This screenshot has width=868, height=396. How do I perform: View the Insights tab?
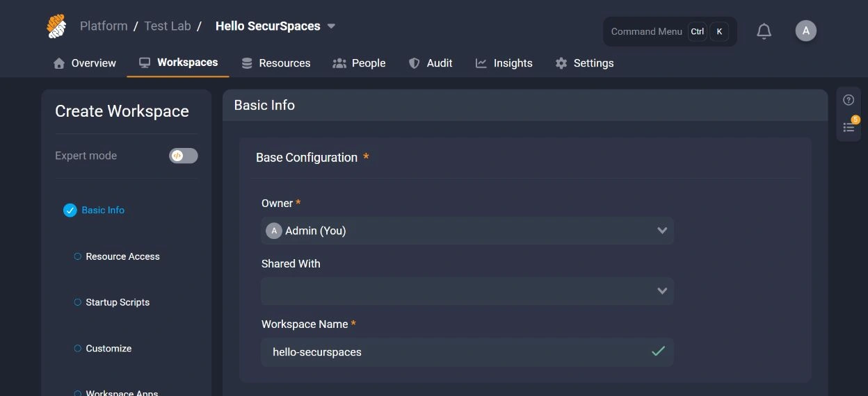click(504, 63)
